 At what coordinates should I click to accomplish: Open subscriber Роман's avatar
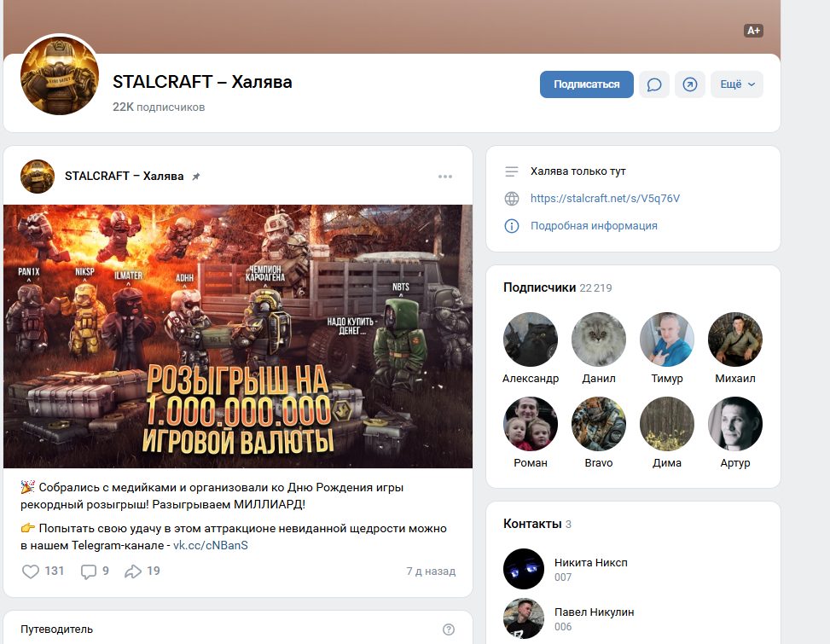coord(531,424)
